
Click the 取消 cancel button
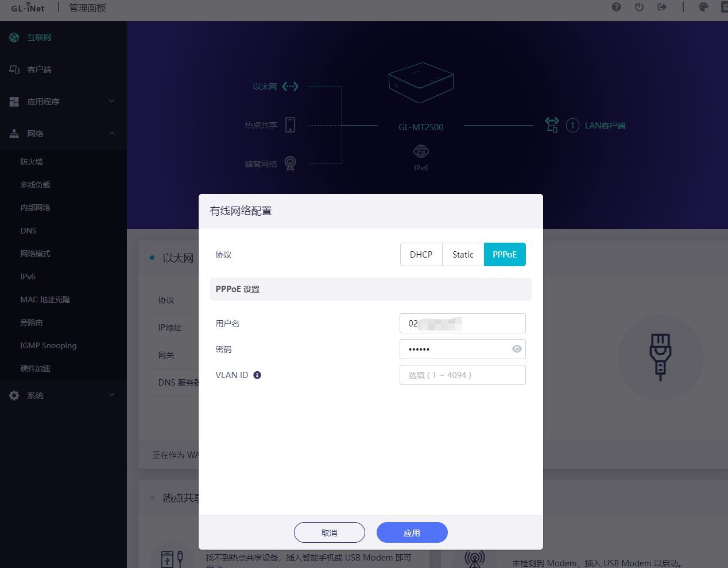[330, 532]
